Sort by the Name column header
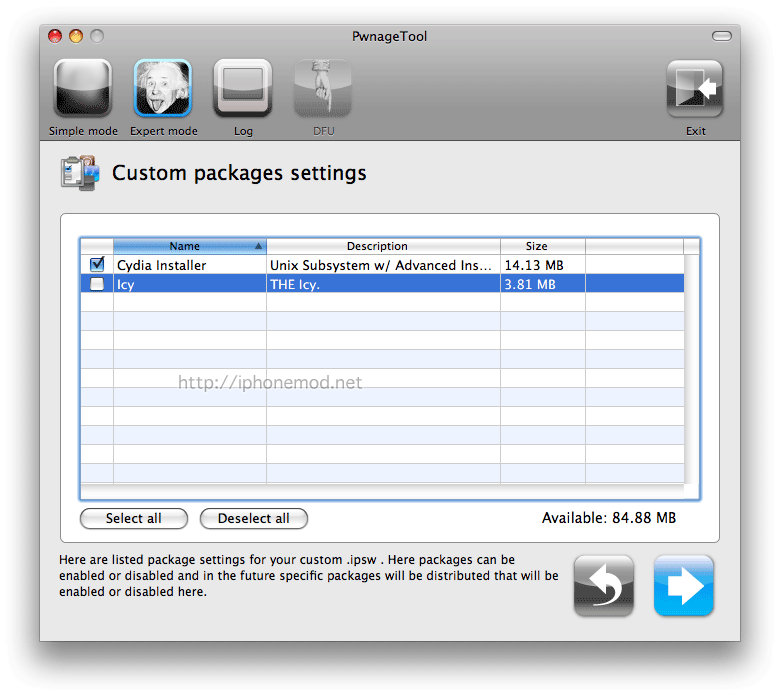780x696 pixels. point(190,246)
